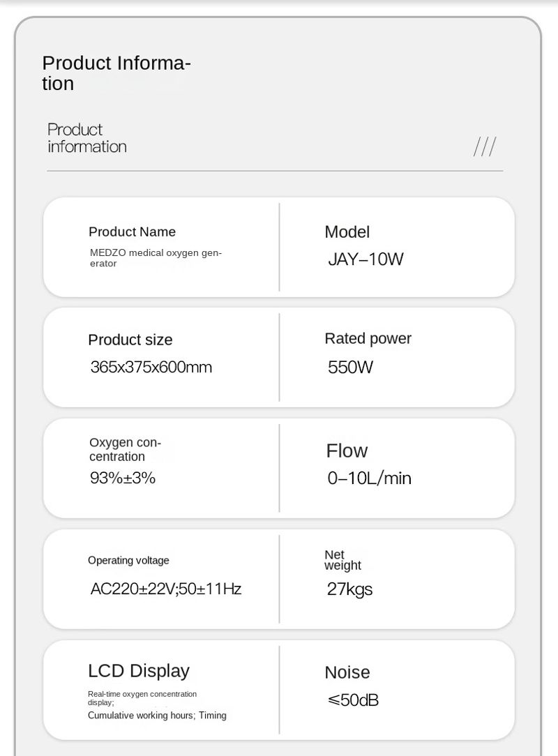Click the "Product Name" label
558x756 pixels.
[132, 232]
